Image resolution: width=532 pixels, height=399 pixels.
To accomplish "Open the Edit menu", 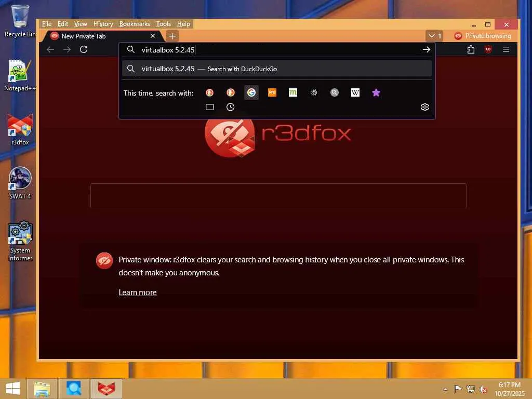I will tap(63, 24).
